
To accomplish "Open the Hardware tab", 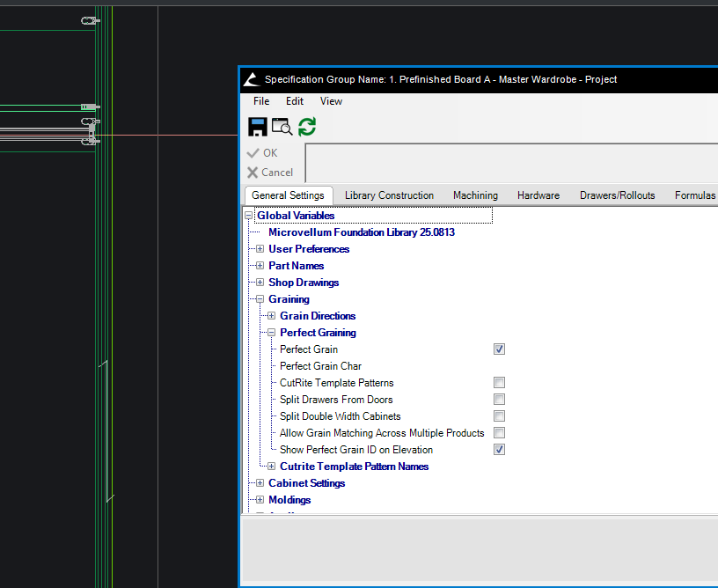I will click(x=538, y=195).
